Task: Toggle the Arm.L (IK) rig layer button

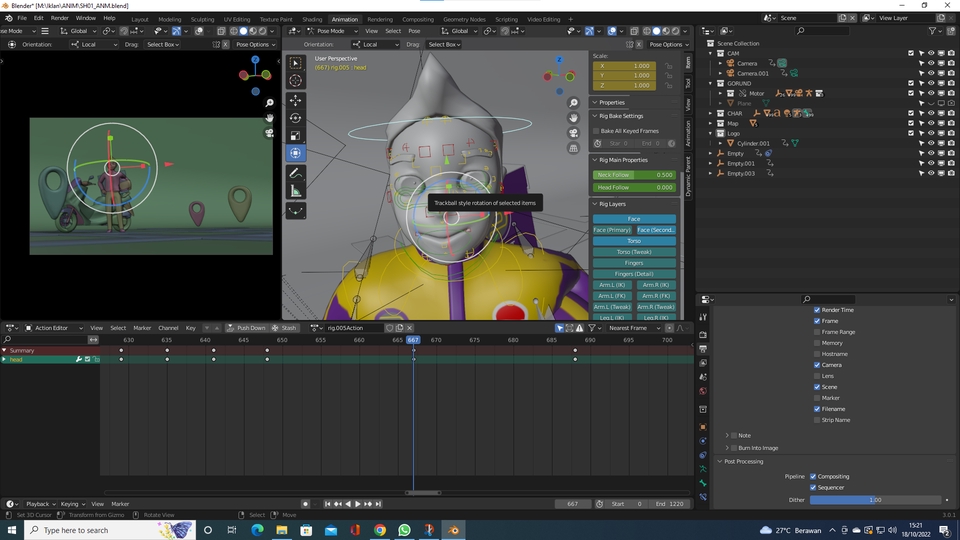Action: [612, 285]
